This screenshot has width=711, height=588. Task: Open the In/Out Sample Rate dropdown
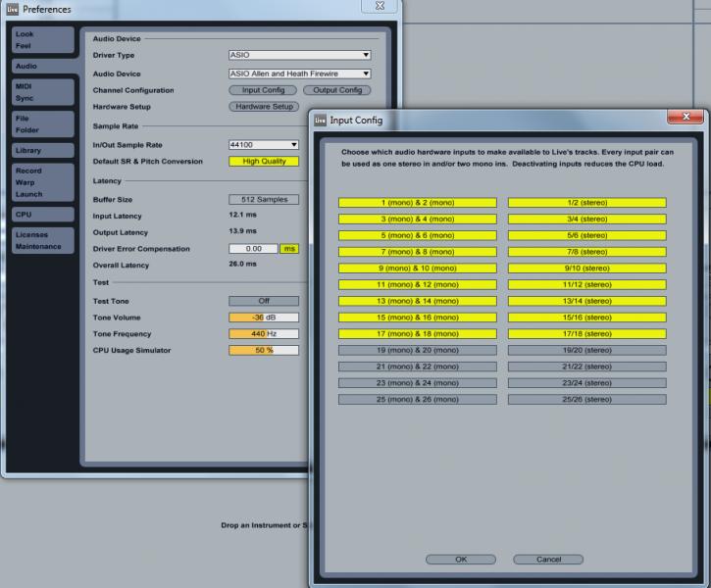point(264,144)
